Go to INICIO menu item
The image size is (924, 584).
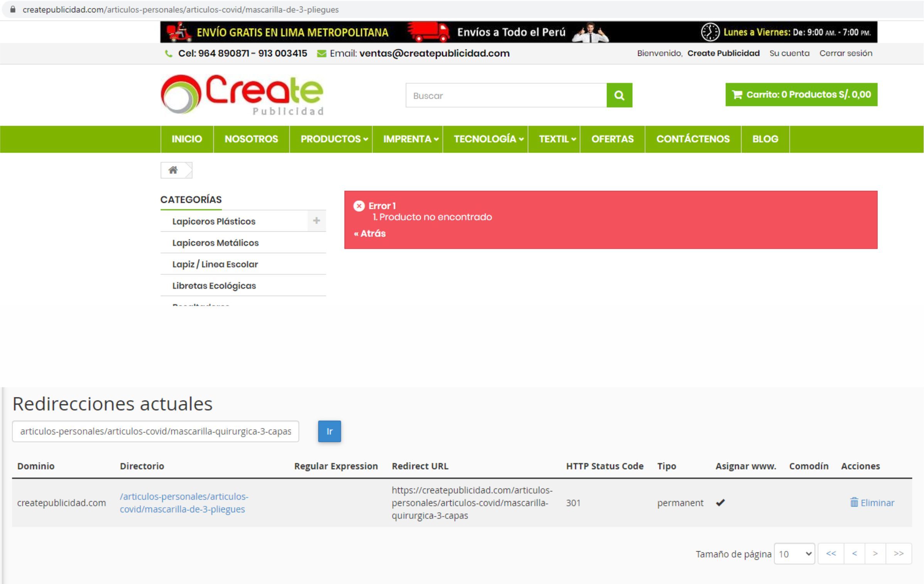[x=187, y=139]
